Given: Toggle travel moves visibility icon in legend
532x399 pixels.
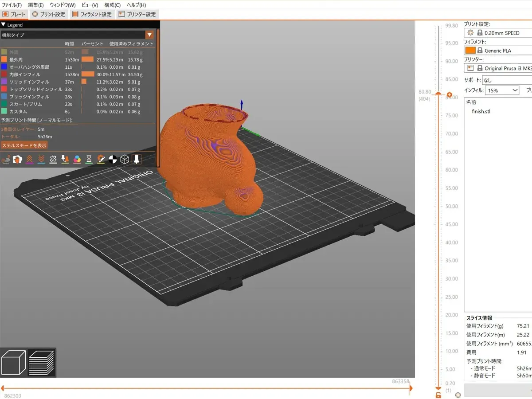Looking at the screenshot, I should click(6, 159).
